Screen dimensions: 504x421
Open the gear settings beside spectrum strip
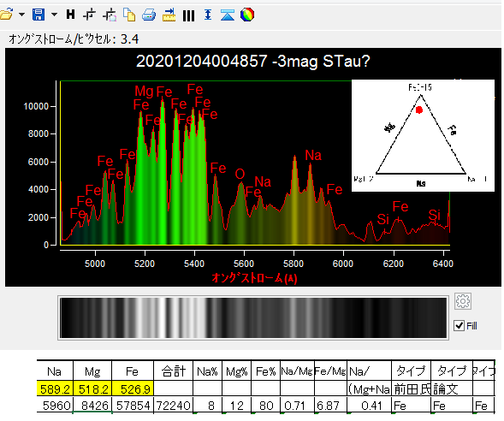click(x=463, y=301)
